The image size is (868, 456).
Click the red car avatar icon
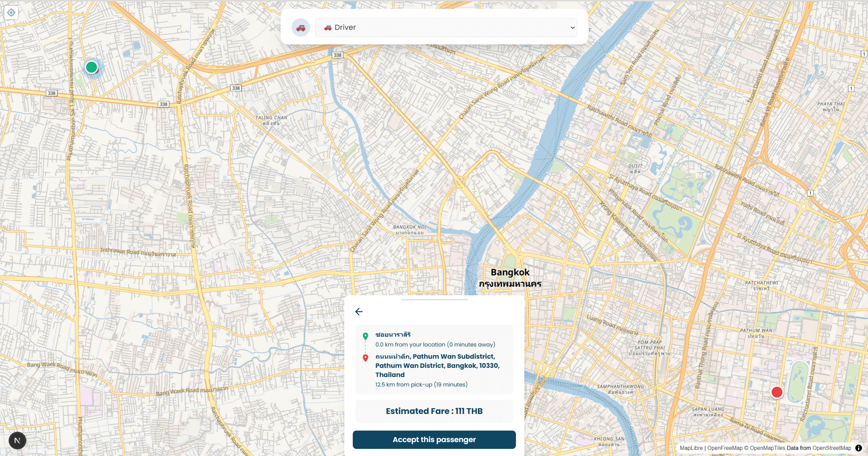301,27
